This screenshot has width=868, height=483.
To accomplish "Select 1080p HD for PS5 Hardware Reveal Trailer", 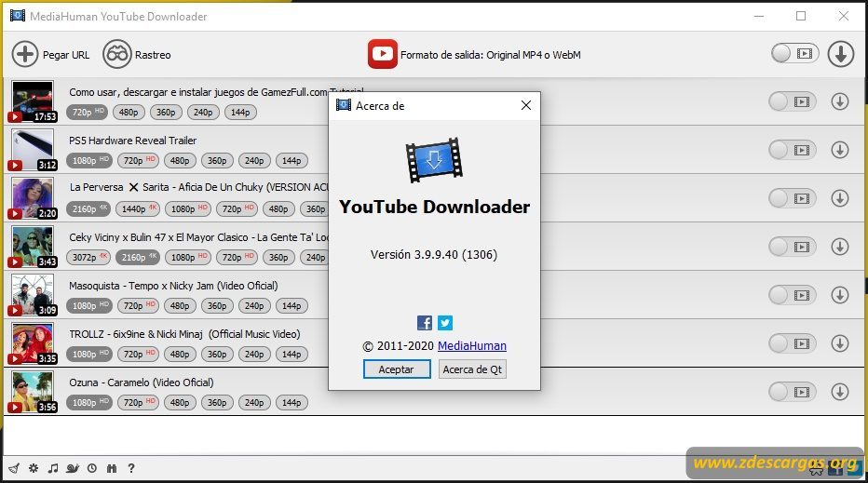I will (89, 160).
